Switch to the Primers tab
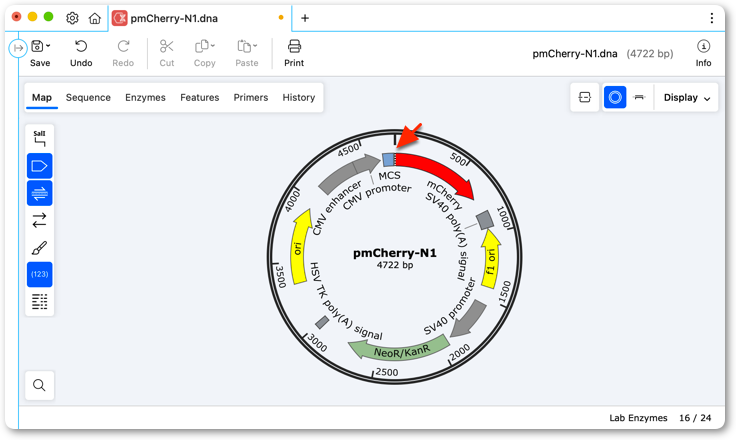Screen dimensions: 736x440 point(251,98)
